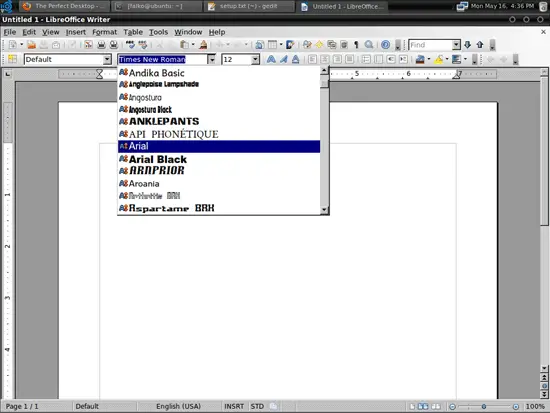The width and height of the screenshot is (550, 413).
Task: Toggle STD selection mode in status bar
Action: pos(257,406)
